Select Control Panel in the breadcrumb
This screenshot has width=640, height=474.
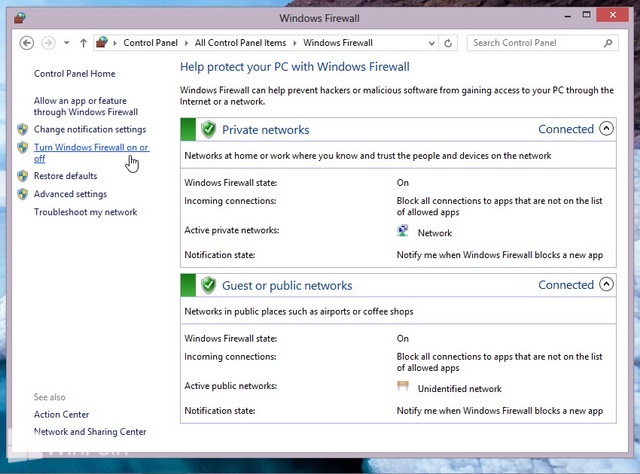(150, 43)
